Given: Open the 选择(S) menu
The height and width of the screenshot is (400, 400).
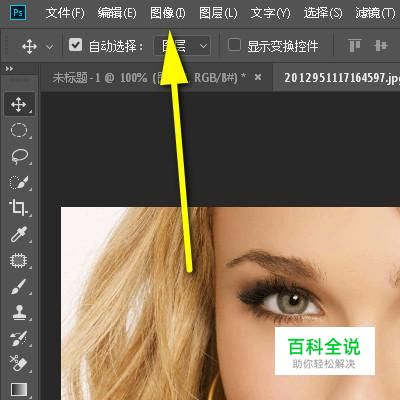Looking at the screenshot, I should (323, 13).
